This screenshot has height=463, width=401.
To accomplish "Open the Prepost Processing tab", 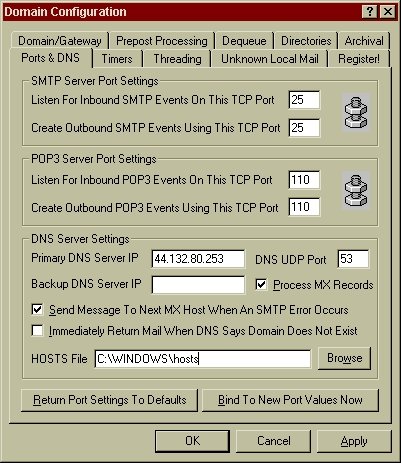I will (x=162, y=41).
